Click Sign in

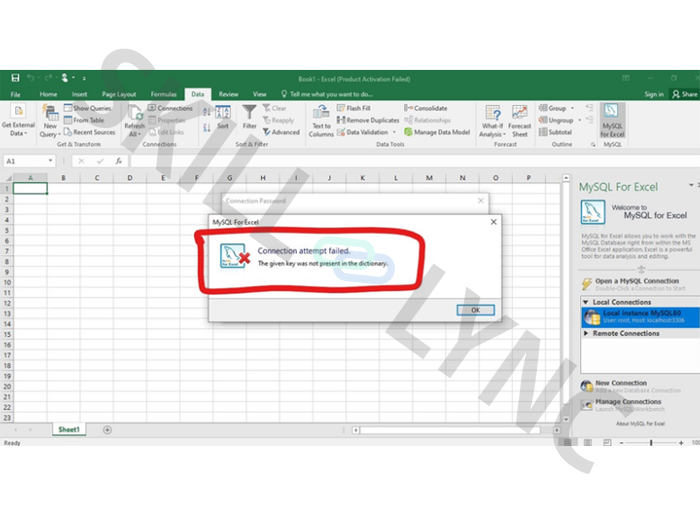654,94
